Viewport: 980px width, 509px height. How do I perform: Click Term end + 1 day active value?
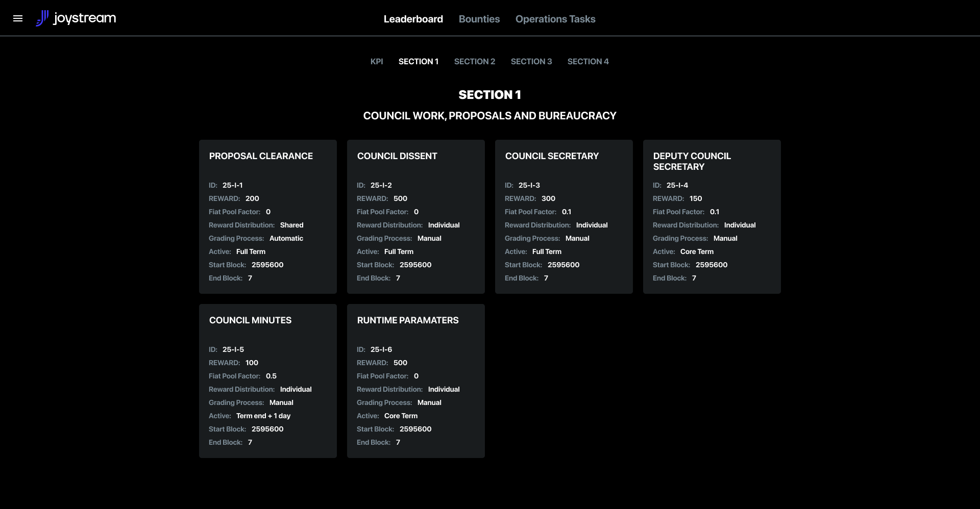click(263, 416)
